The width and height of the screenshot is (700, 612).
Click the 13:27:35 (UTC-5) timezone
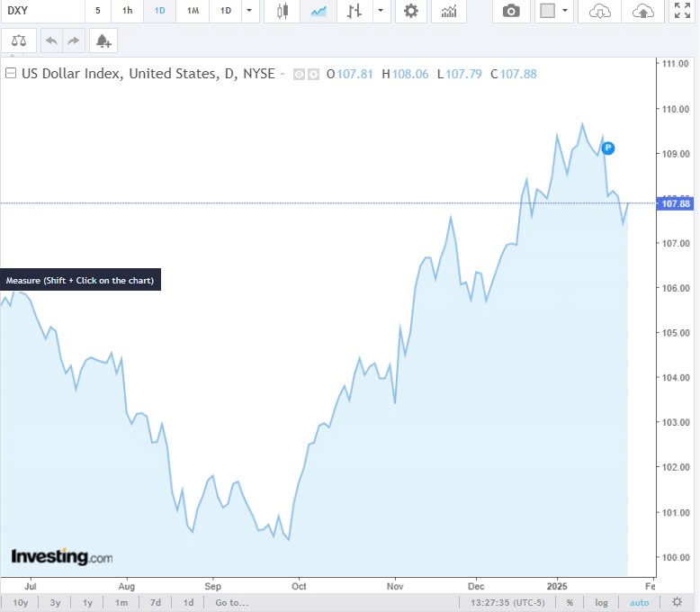point(507,603)
